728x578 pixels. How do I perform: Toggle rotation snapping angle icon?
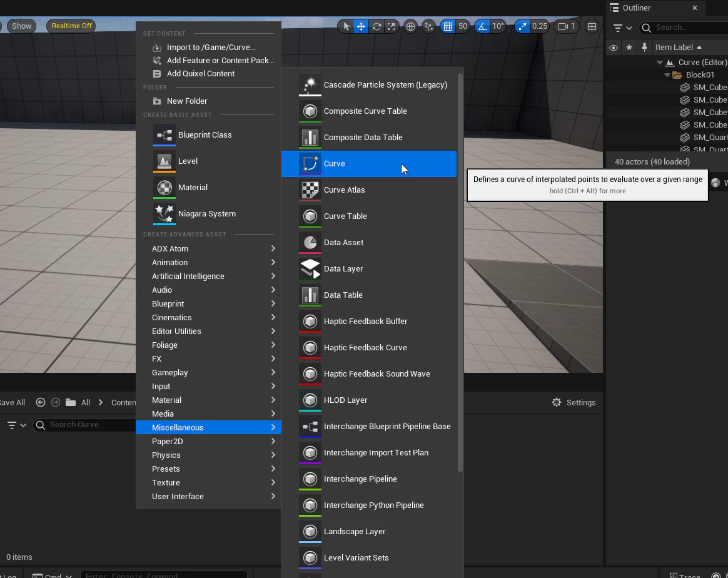pyautogui.click(x=483, y=26)
